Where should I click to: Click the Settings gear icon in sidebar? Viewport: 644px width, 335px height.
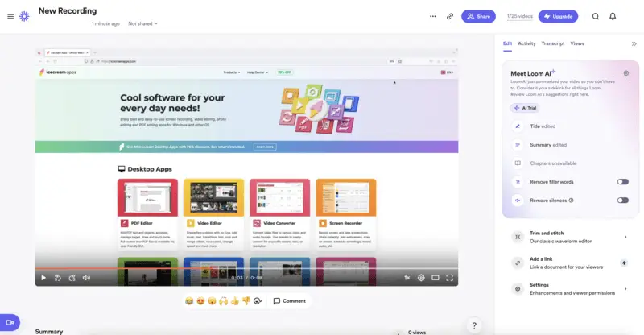(x=518, y=289)
